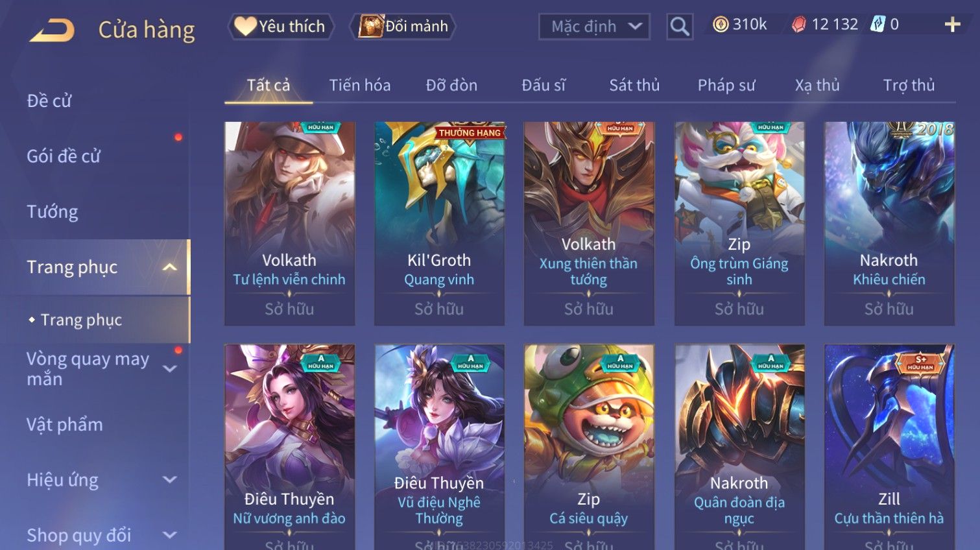Collapse the Trang phục section chevron
Image resolution: width=980 pixels, height=550 pixels.
coord(169,267)
